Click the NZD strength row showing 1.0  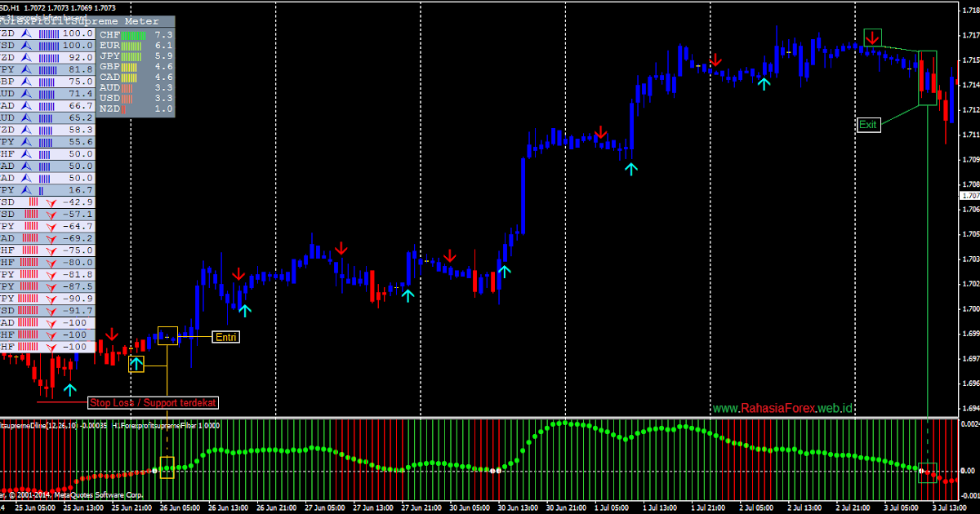136,109
